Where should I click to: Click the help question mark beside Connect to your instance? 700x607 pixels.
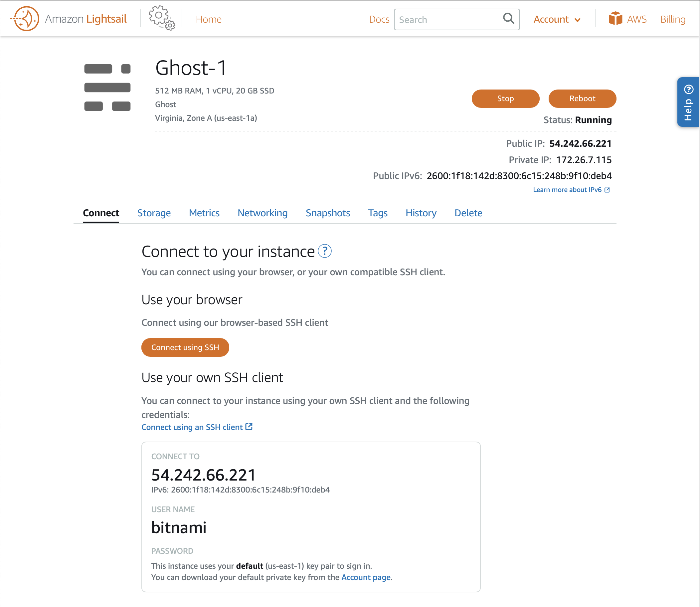[325, 251]
